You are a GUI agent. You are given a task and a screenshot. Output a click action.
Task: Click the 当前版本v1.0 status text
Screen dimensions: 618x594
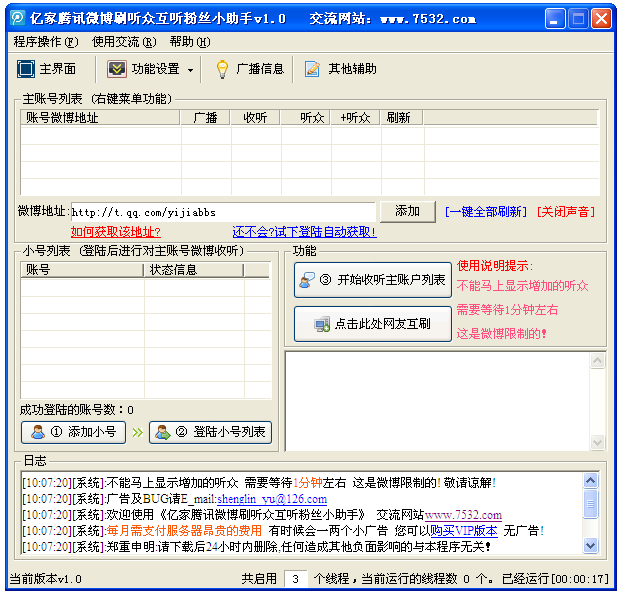click(x=45, y=579)
